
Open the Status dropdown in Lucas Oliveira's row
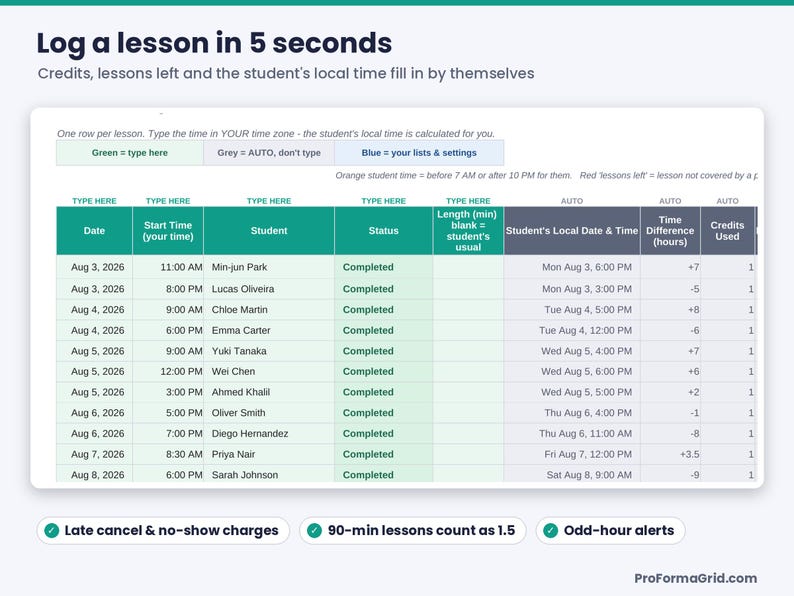(x=383, y=289)
